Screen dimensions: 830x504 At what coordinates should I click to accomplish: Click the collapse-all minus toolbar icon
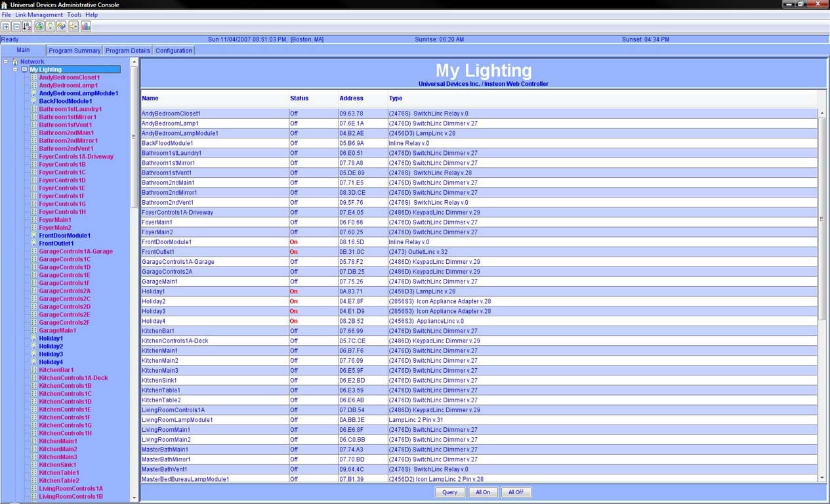pos(16,26)
